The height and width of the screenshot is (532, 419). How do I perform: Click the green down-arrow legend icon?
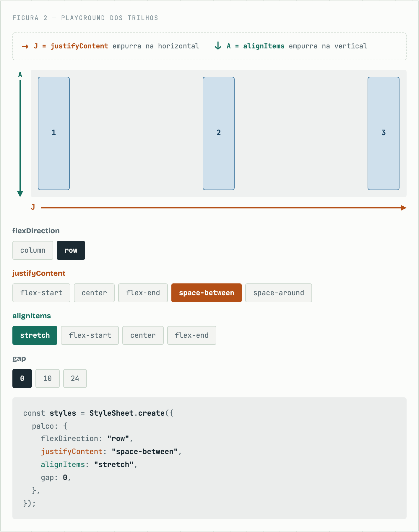pyautogui.click(x=218, y=46)
